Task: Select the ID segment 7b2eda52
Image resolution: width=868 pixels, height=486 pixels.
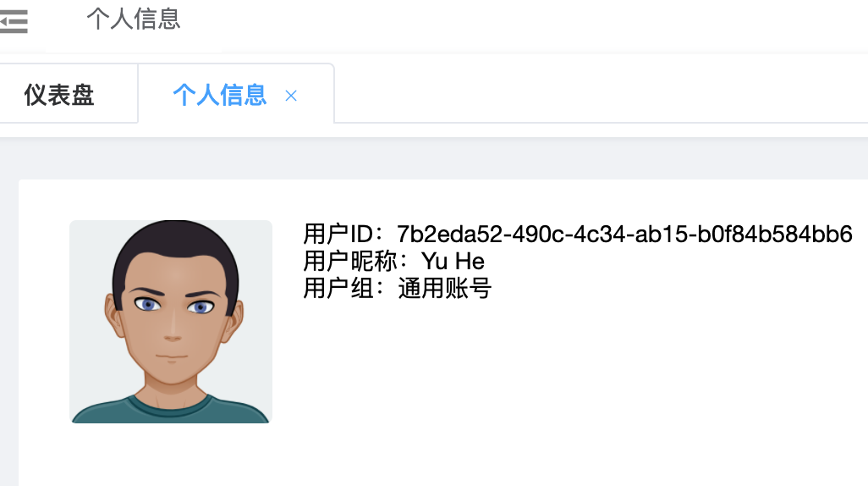Action: 451,235
